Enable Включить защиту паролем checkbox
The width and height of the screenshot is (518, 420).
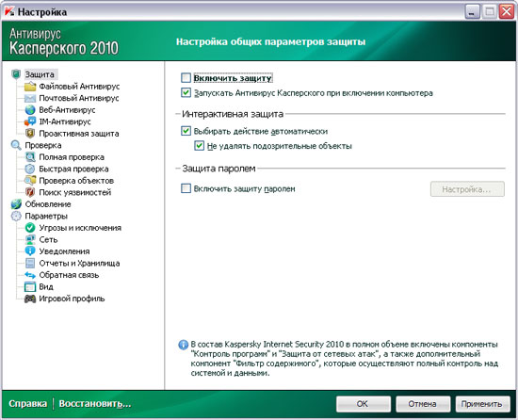(x=186, y=188)
